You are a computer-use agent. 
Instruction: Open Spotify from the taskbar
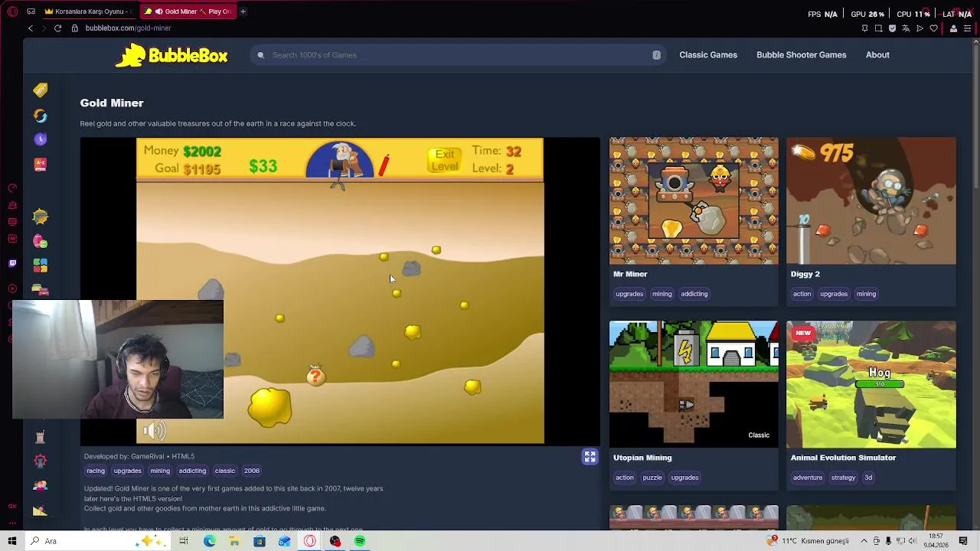coord(360,541)
